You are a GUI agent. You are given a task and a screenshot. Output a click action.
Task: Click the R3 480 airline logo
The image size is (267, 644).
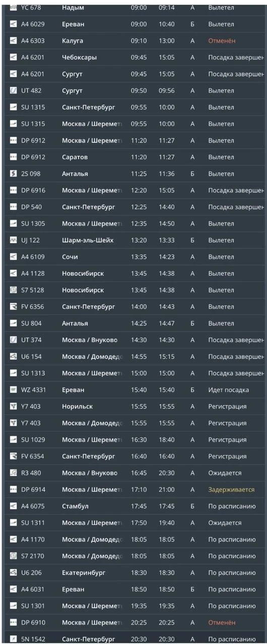(x=14, y=472)
